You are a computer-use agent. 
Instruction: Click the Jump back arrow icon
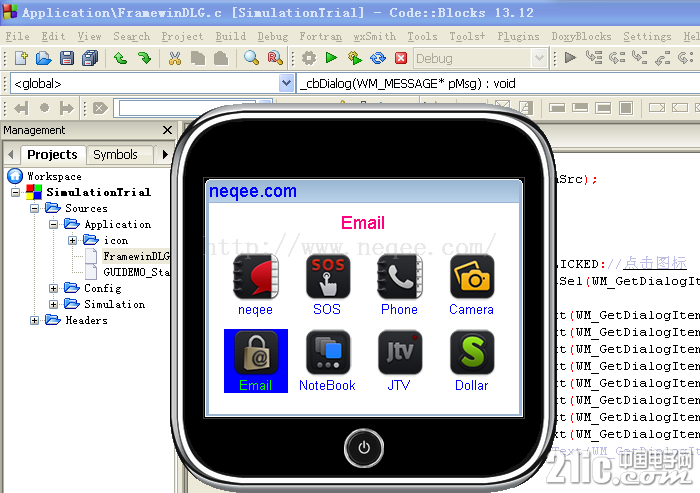pyautogui.click(x=21, y=108)
